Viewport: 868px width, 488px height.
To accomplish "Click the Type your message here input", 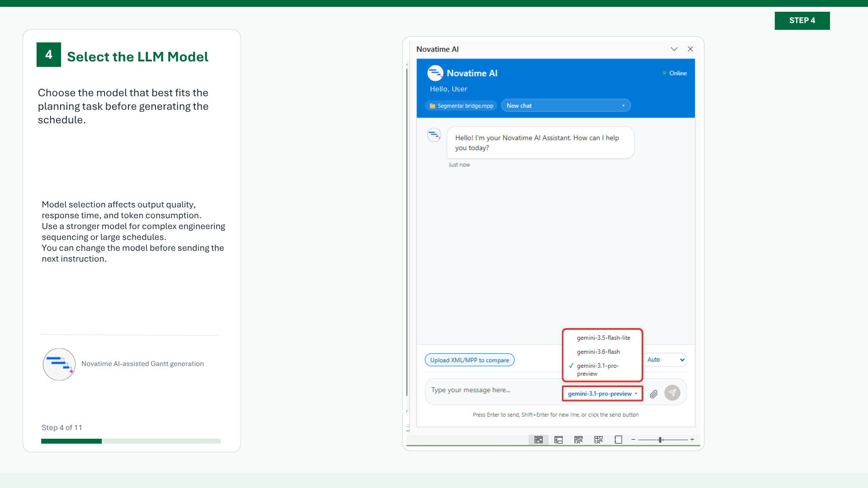I will (493, 390).
